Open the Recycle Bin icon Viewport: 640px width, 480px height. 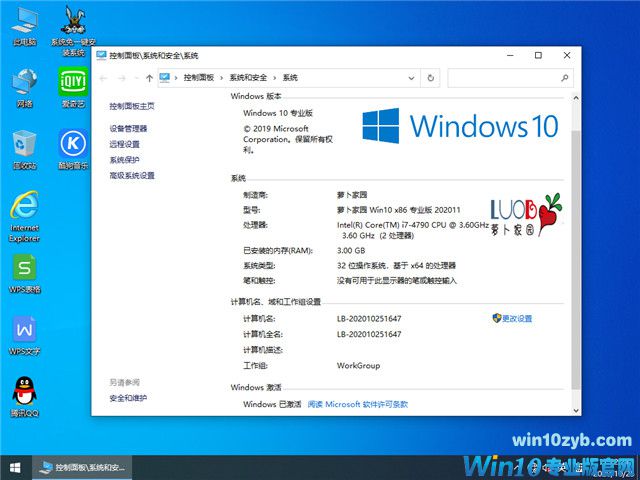point(24,149)
